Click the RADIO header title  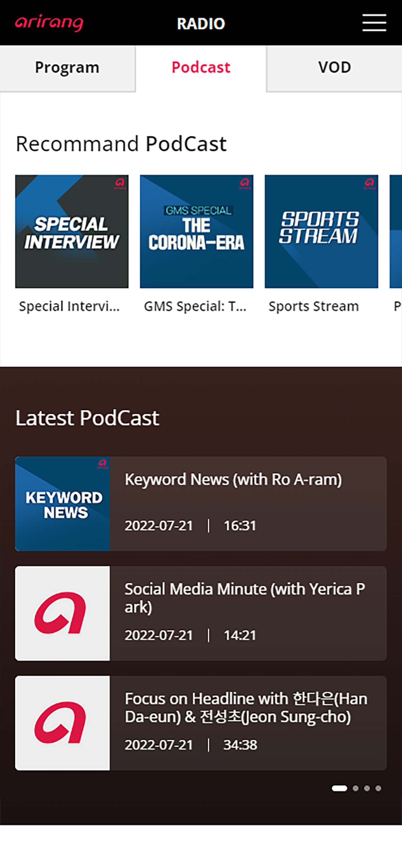201,24
